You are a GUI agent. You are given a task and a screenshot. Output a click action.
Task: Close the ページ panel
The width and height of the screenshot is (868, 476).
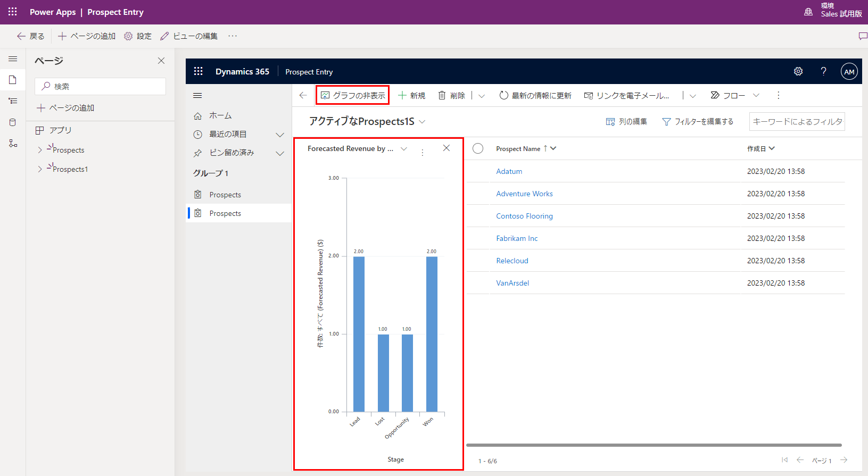(161, 61)
